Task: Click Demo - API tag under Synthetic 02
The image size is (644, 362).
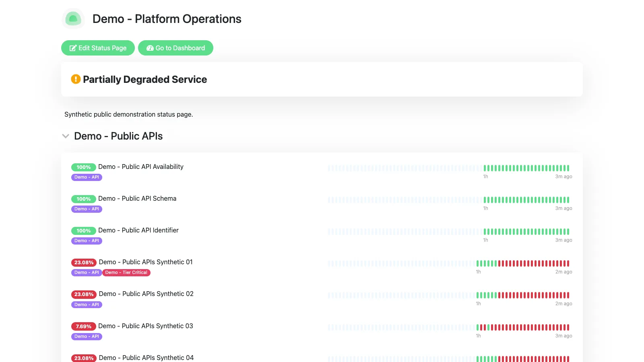Action: (x=87, y=304)
